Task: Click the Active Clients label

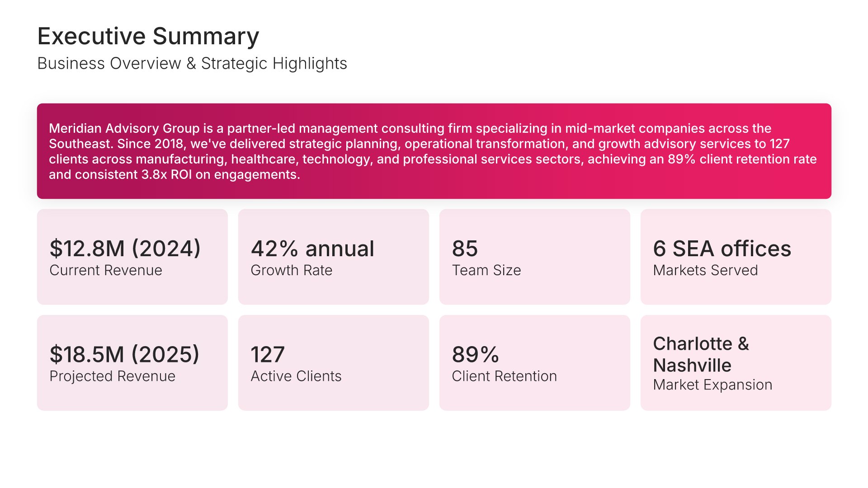Action: tap(296, 376)
